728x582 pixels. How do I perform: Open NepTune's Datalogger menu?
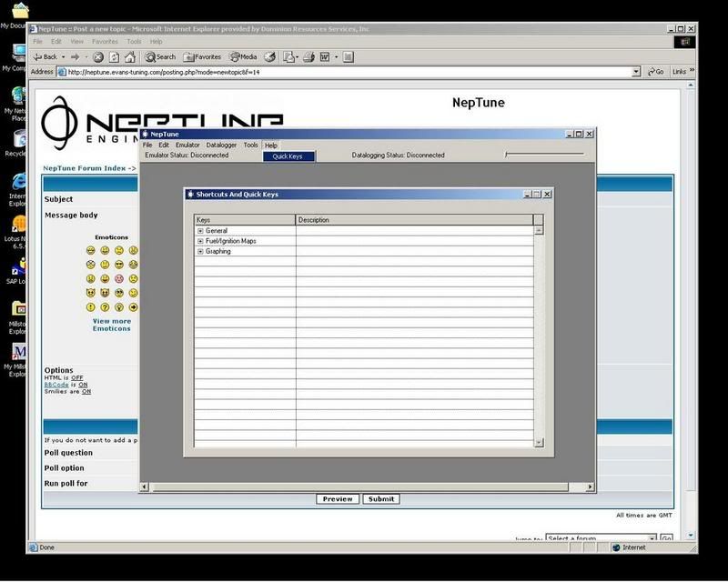tap(221, 145)
